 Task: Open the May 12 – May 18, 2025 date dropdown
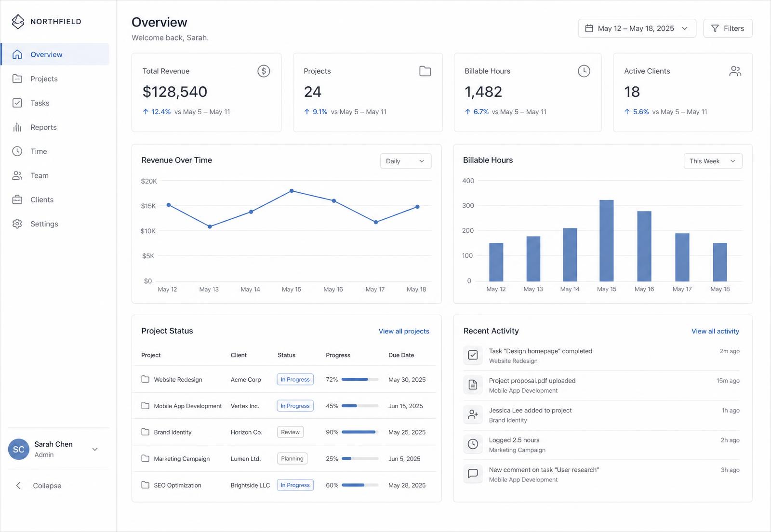click(637, 28)
